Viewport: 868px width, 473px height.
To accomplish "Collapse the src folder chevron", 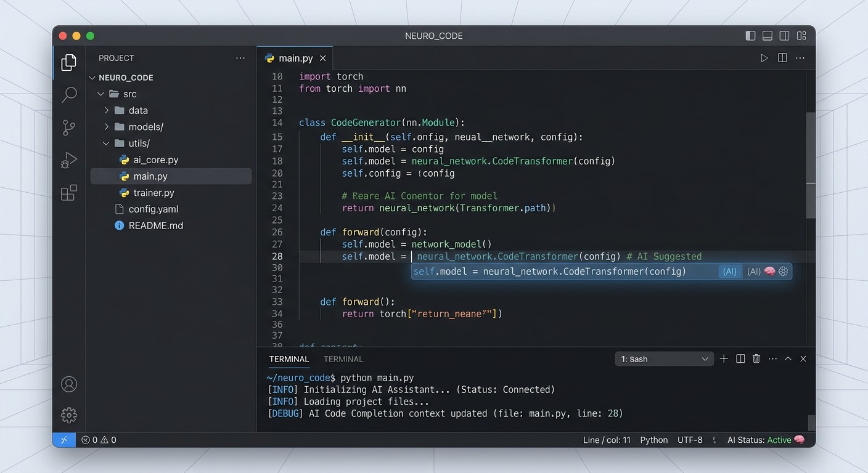I will pyautogui.click(x=100, y=94).
